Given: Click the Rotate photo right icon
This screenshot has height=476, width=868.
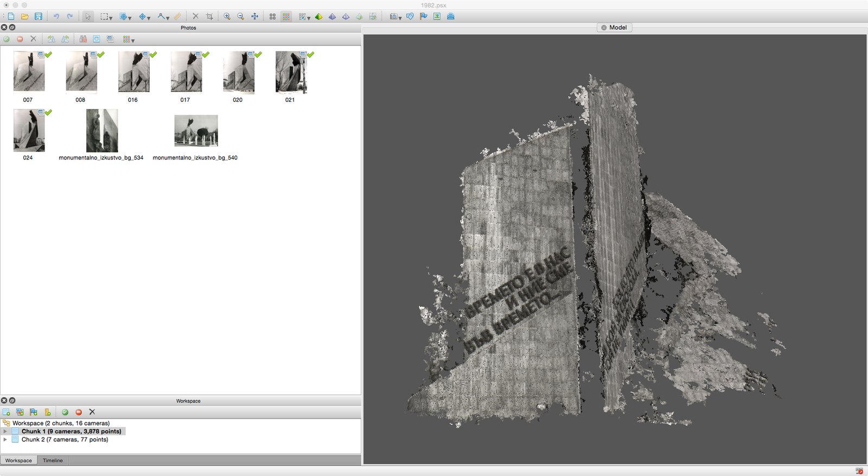Looking at the screenshot, I should [x=65, y=39].
